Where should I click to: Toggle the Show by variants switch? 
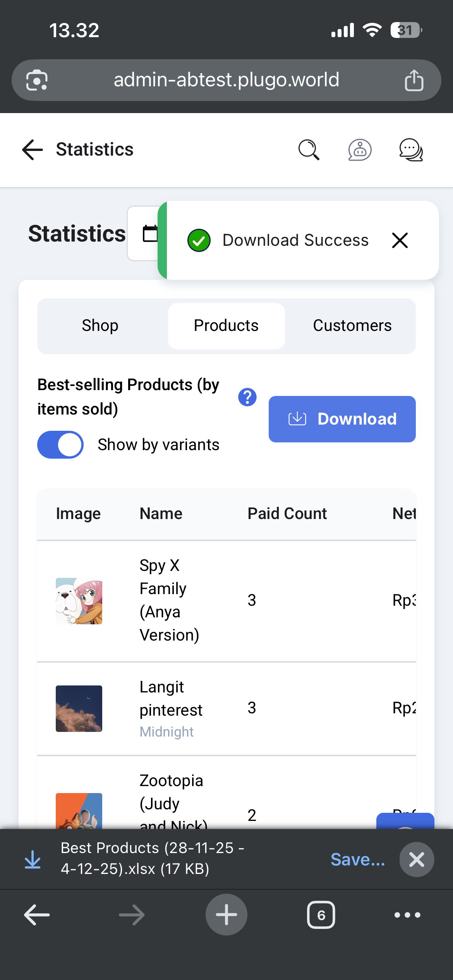click(x=60, y=445)
